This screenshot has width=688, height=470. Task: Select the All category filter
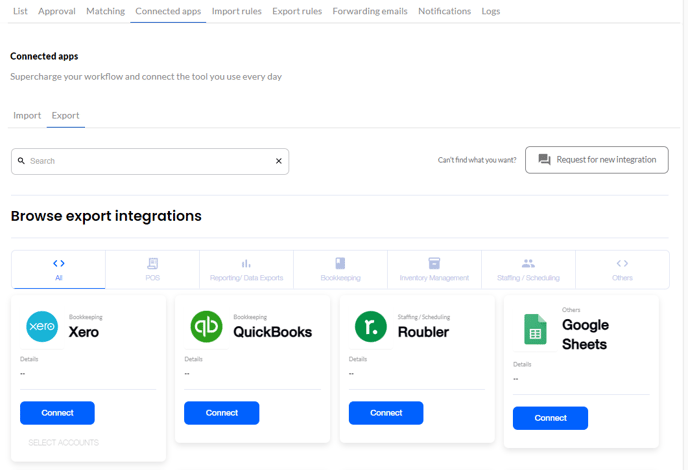click(x=58, y=269)
